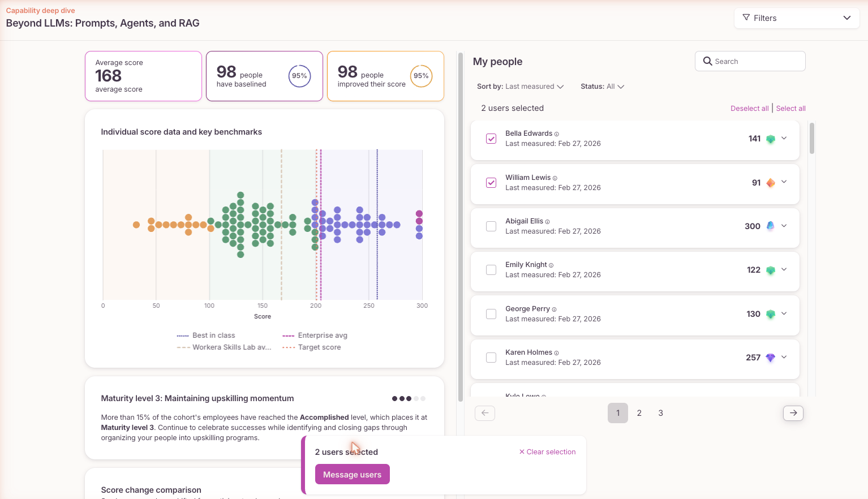Click the orange badge icon for William Lewis
The width and height of the screenshot is (868, 499).
coord(770,183)
